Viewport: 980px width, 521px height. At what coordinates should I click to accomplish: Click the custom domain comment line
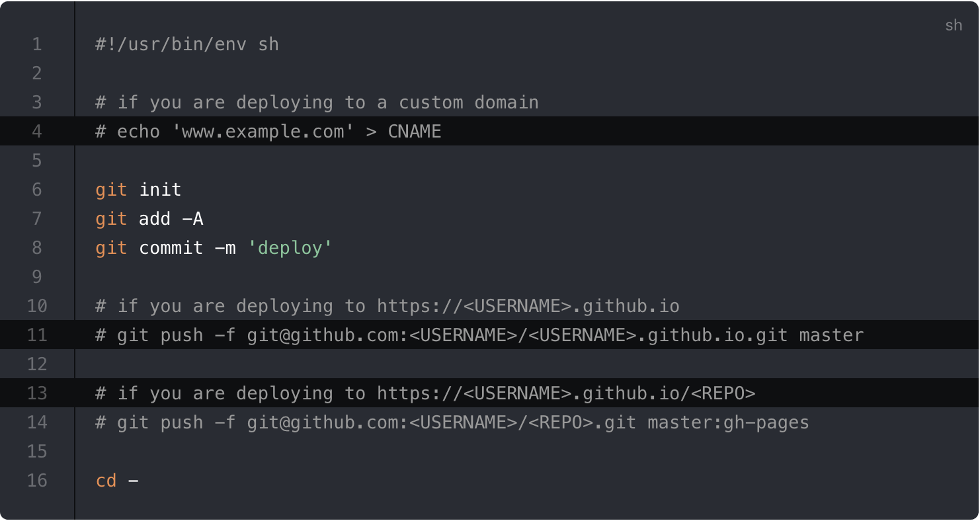pyautogui.click(x=317, y=102)
